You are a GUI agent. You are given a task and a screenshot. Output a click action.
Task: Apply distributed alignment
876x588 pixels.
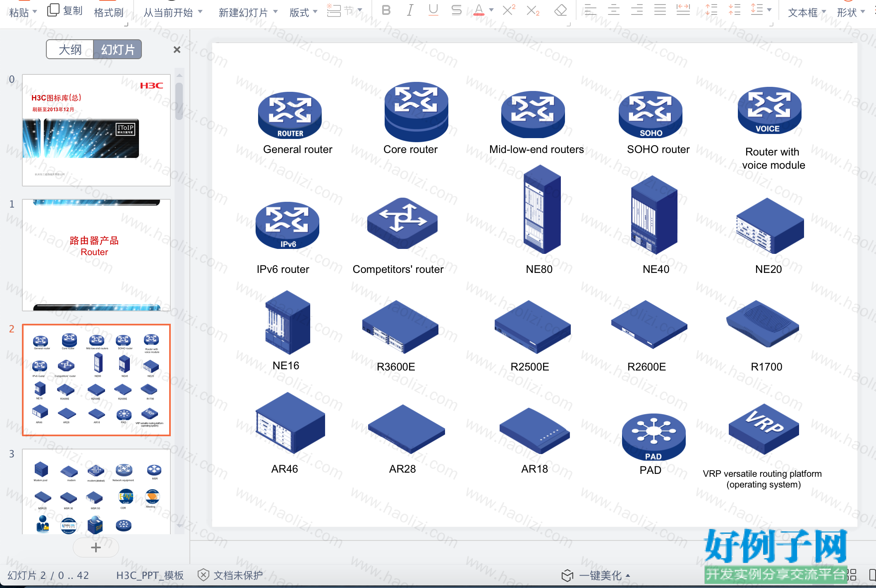(683, 10)
